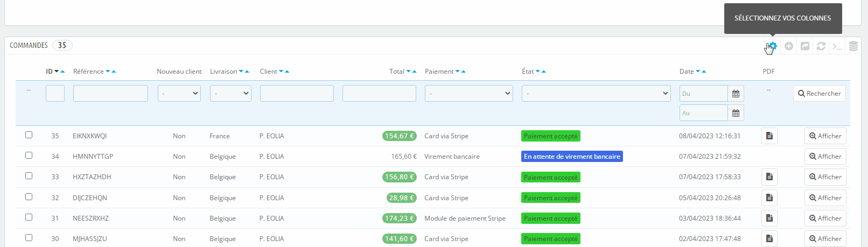Click 'Paiement accepté' status of order 35
This screenshot has height=247, width=868.
point(551,136)
